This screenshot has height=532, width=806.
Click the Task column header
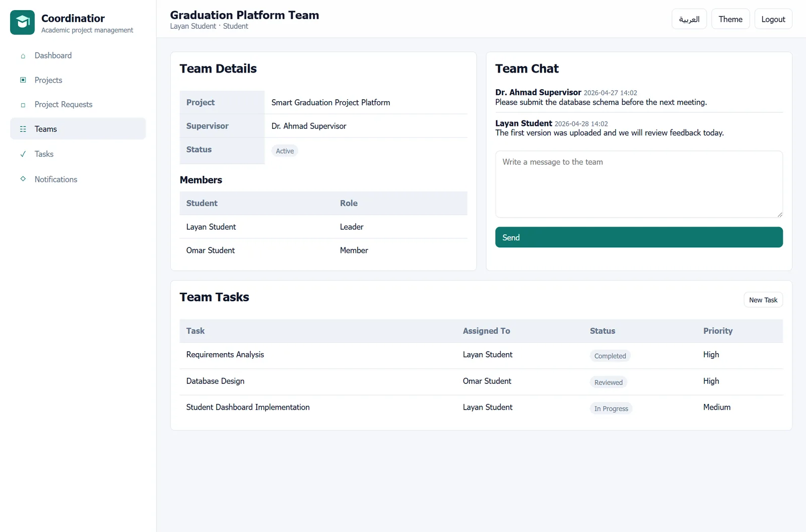click(195, 331)
